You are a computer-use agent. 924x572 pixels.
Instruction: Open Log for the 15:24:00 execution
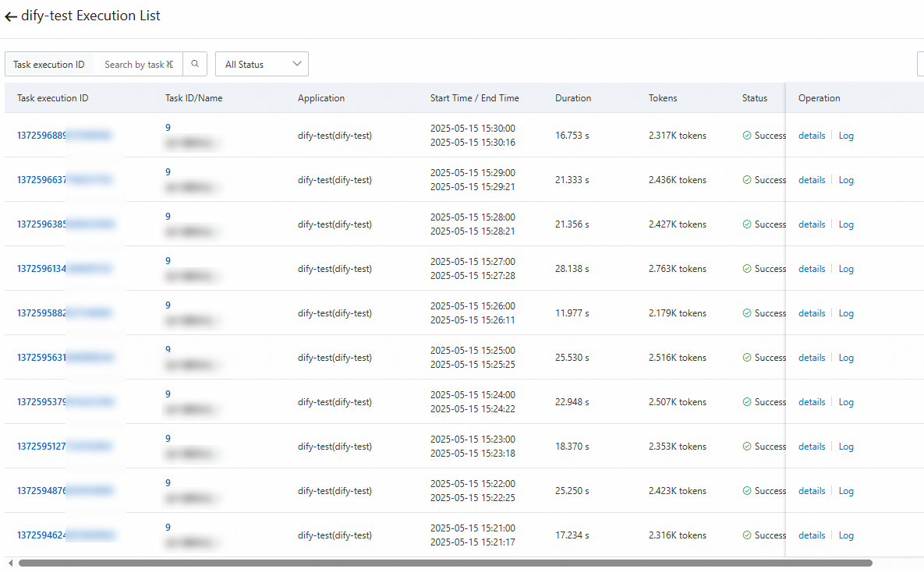pyautogui.click(x=845, y=402)
